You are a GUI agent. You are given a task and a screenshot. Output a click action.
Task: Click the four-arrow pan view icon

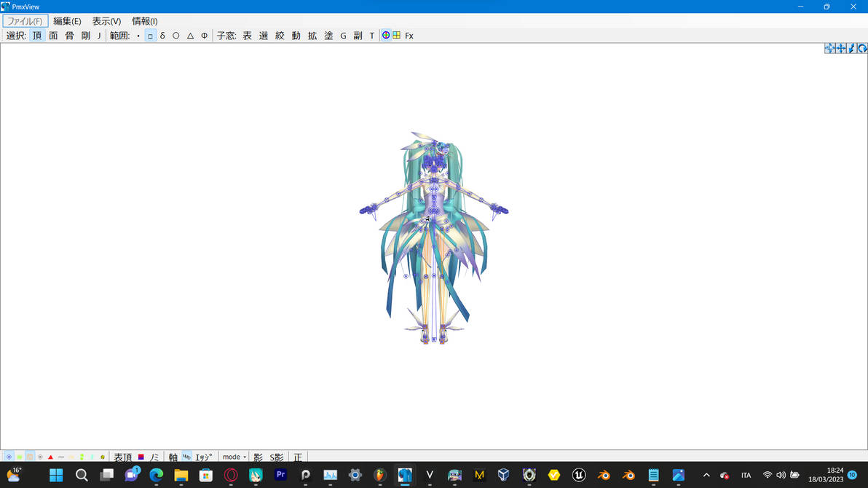[841, 48]
